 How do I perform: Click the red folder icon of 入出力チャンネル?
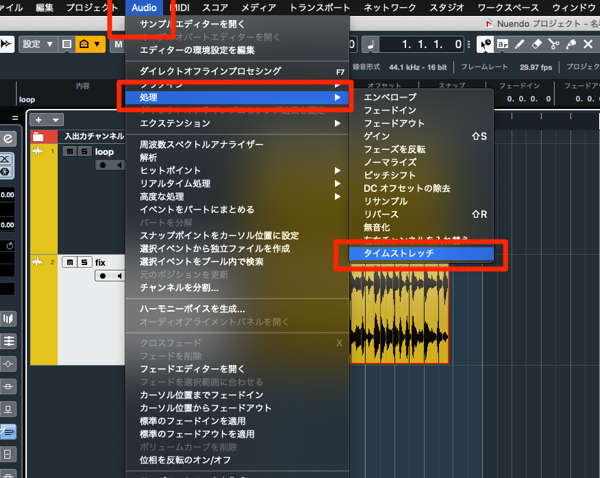click(x=38, y=136)
